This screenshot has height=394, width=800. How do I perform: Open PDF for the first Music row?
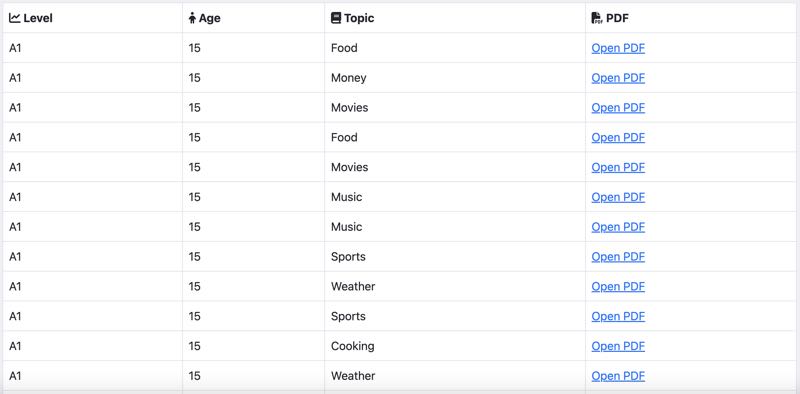[x=618, y=197]
